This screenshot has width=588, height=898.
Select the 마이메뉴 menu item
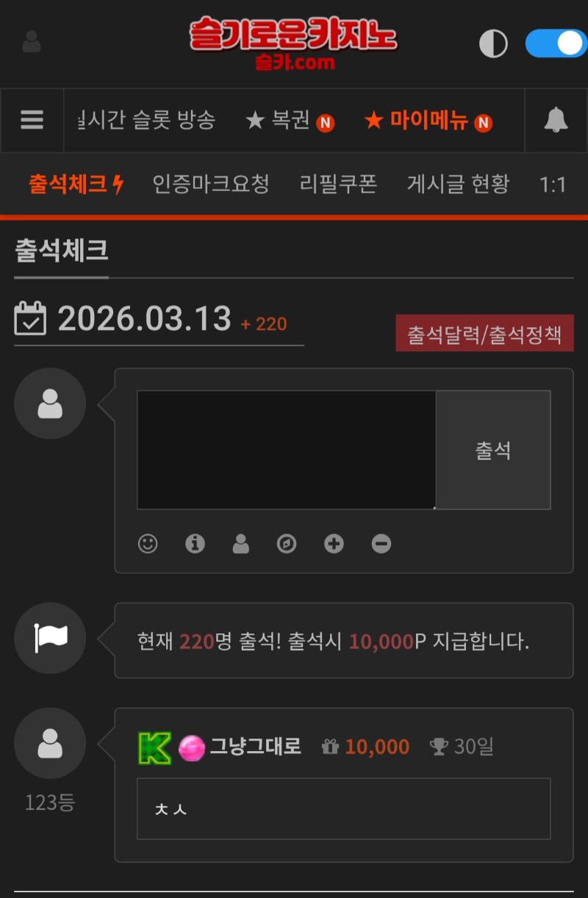[x=428, y=121]
